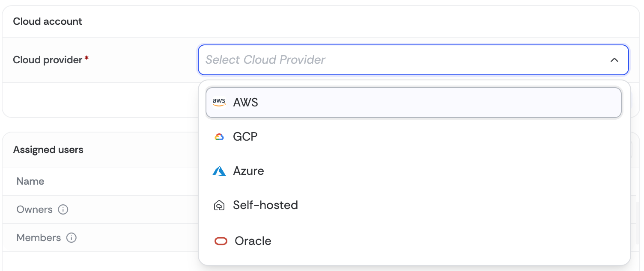Collapse the Cloud provider dropdown chevron
This screenshot has width=644, height=271.
point(614,60)
